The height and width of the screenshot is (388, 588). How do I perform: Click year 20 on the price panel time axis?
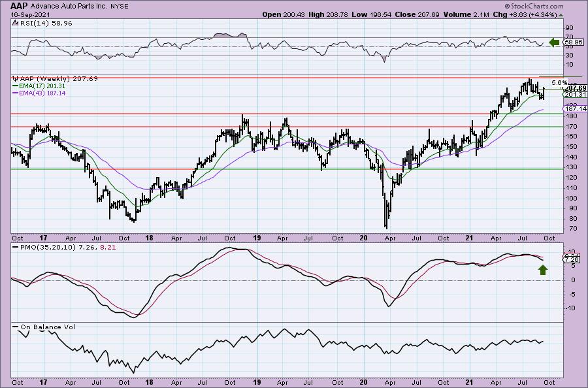point(363,238)
